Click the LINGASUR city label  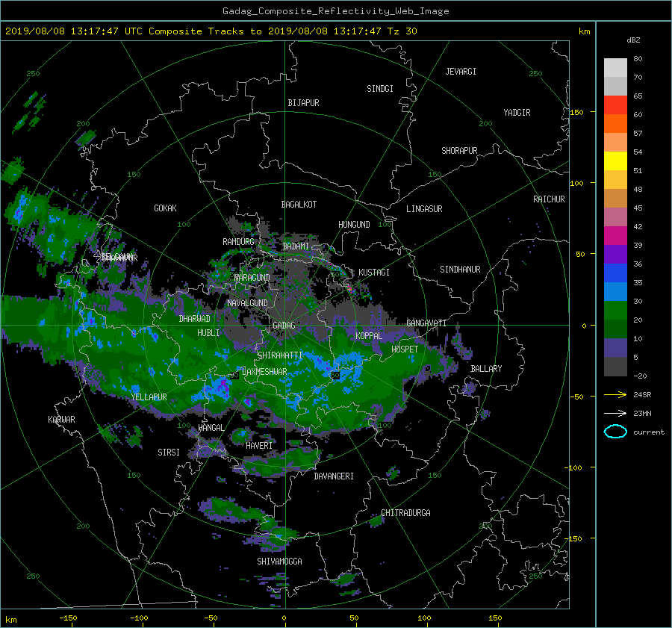424,209
